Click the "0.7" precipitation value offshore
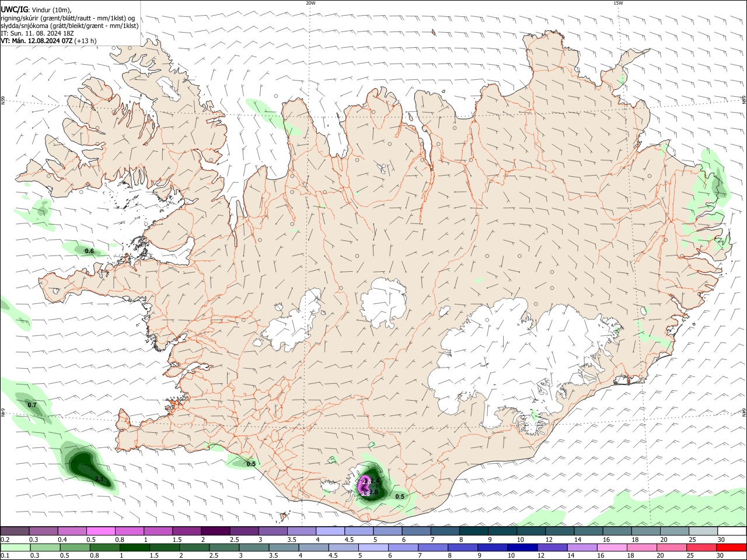Image resolution: width=747 pixels, height=560 pixels. coord(32,405)
